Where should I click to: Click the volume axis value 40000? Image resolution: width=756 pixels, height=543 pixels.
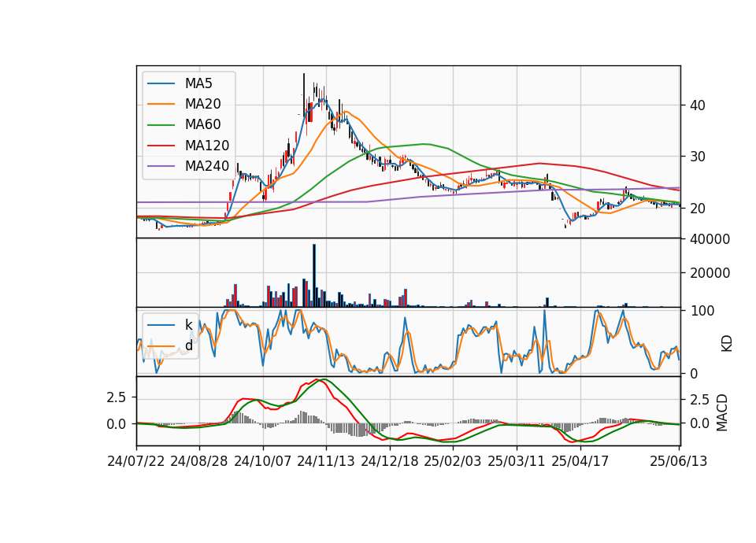pyautogui.click(x=710, y=239)
